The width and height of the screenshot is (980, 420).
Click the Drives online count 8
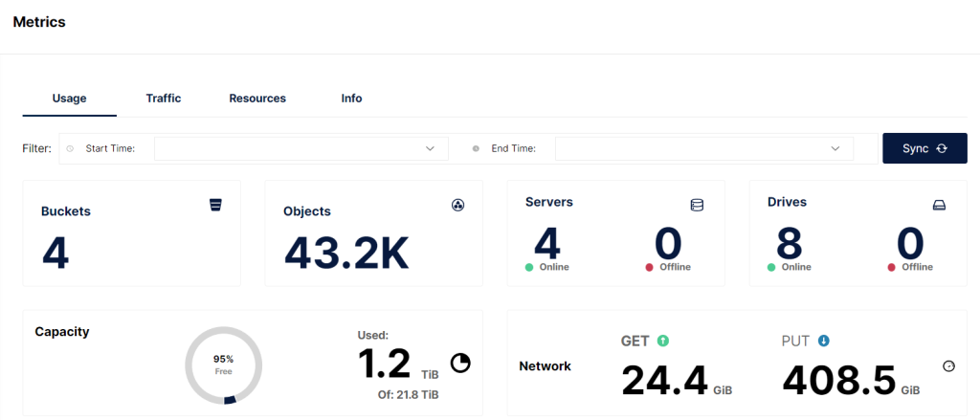790,244
